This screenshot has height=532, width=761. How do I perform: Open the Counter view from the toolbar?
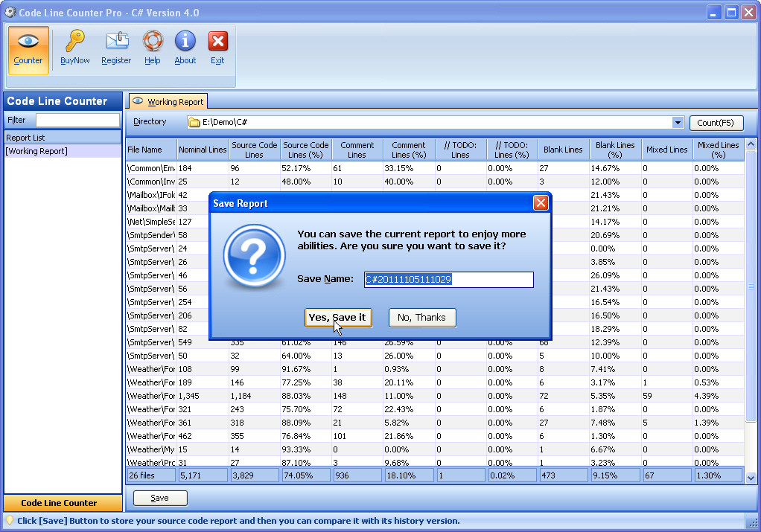pos(28,50)
